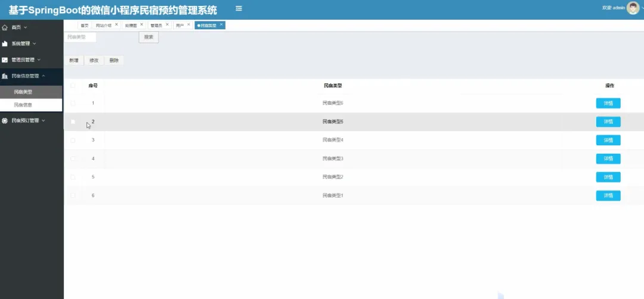Click the 搜索 search button

148,38
